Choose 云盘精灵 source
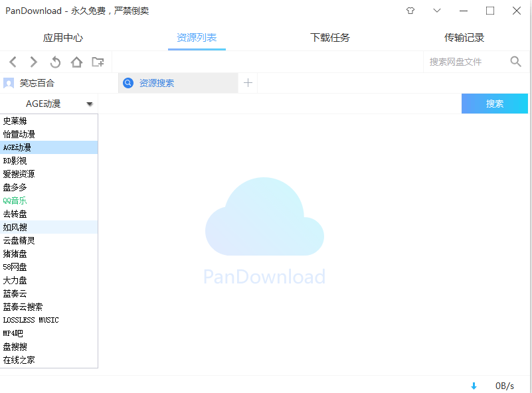 coord(49,240)
